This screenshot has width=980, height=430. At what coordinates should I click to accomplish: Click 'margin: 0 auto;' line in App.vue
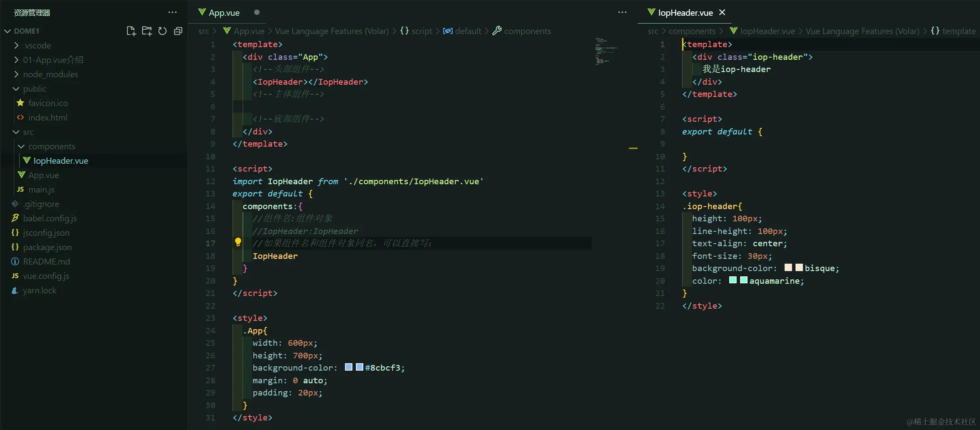pos(290,380)
